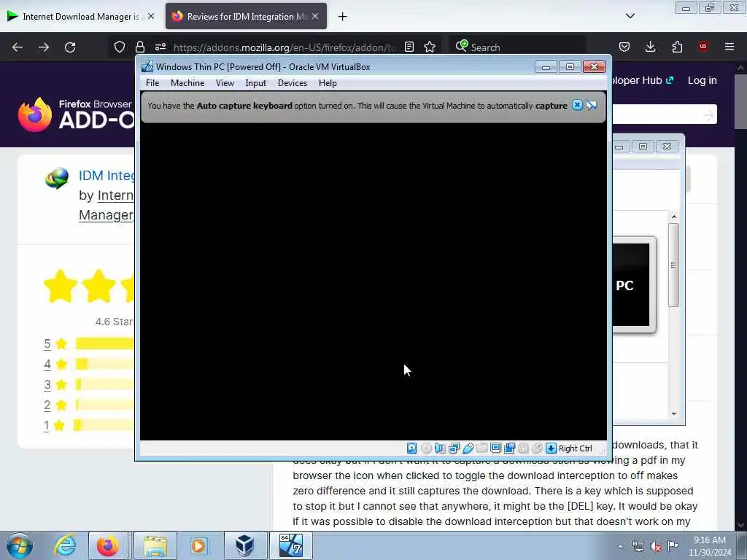Click the Firefox Search box

(517, 47)
